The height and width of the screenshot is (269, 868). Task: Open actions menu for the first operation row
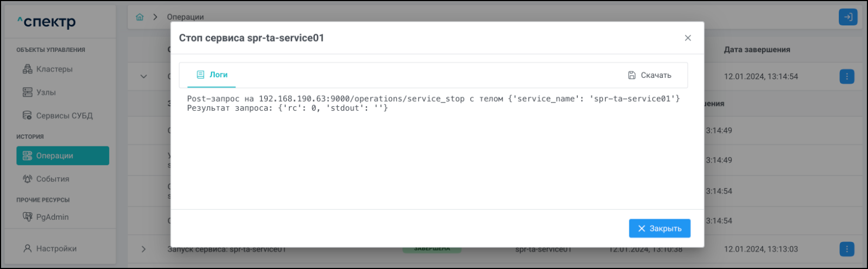point(847,77)
